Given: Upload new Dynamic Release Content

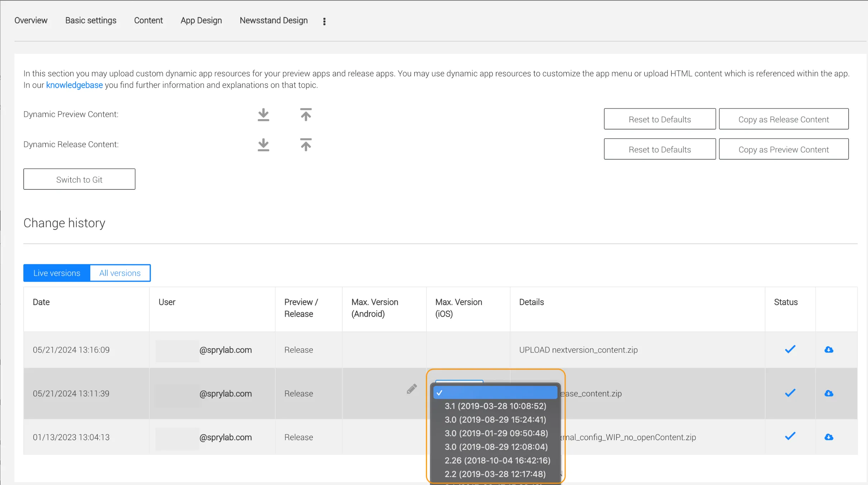Looking at the screenshot, I should 306,145.
